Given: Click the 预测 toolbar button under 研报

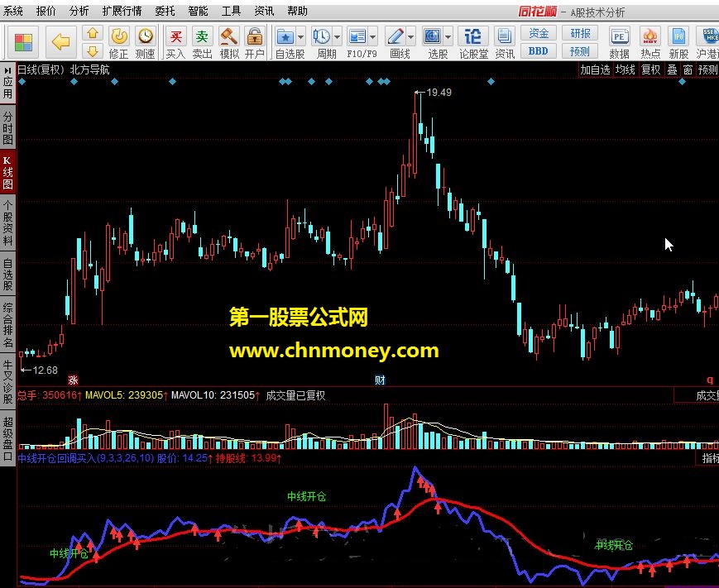Looking at the screenshot, I should [581, 51].
